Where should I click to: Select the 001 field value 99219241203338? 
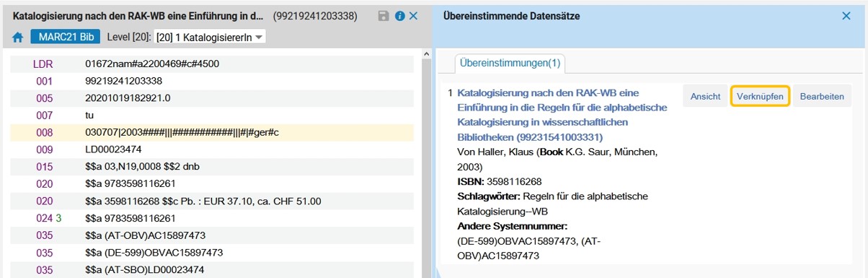[x=123, y=81]
